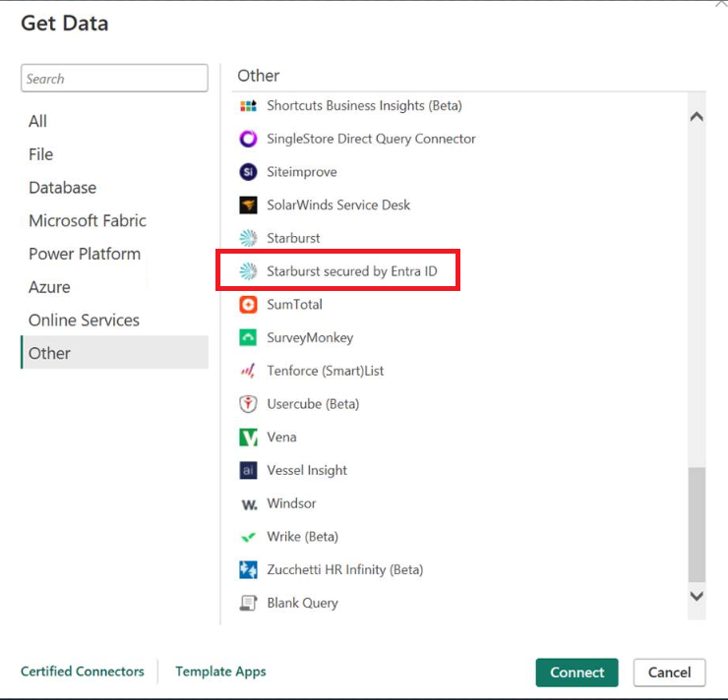Select the File category

pyautogui.click(x=115, y=154)
